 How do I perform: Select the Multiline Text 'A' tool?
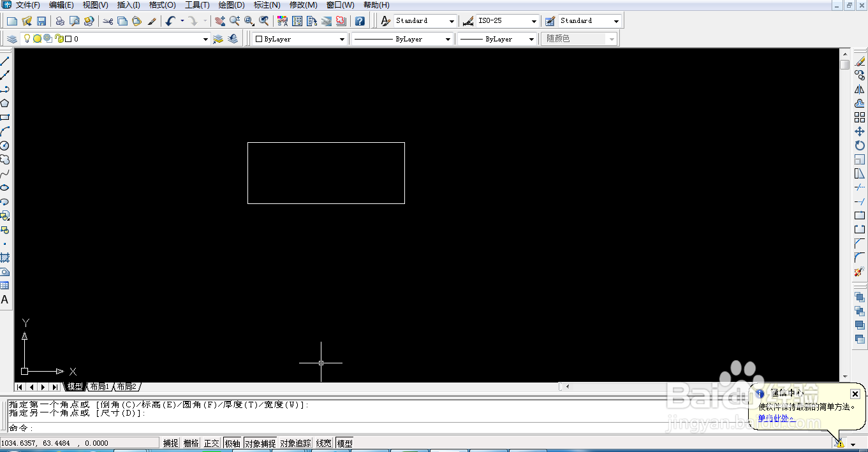(4, 300)
